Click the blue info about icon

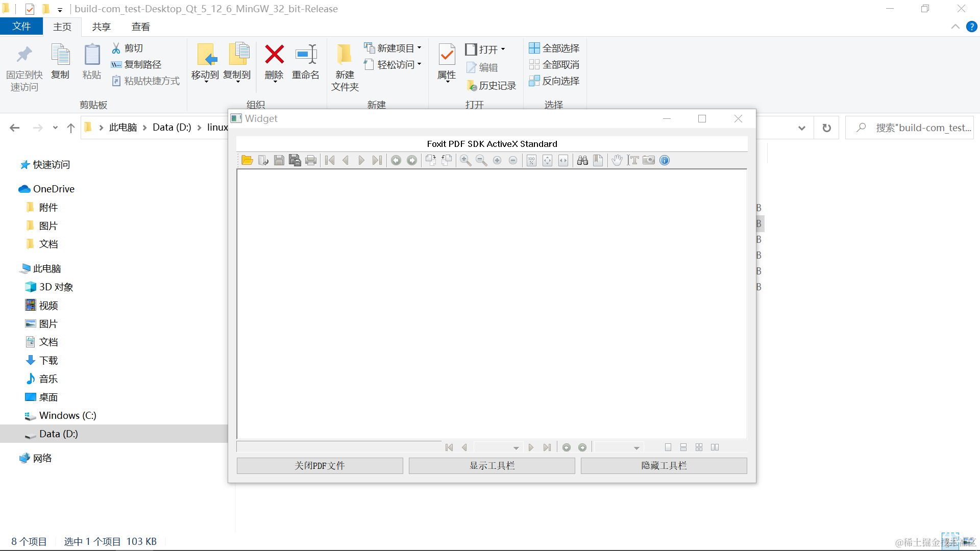coord(665,160)
